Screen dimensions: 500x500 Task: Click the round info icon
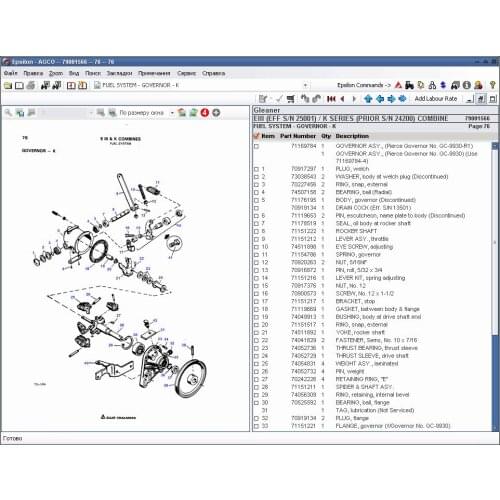467,85
